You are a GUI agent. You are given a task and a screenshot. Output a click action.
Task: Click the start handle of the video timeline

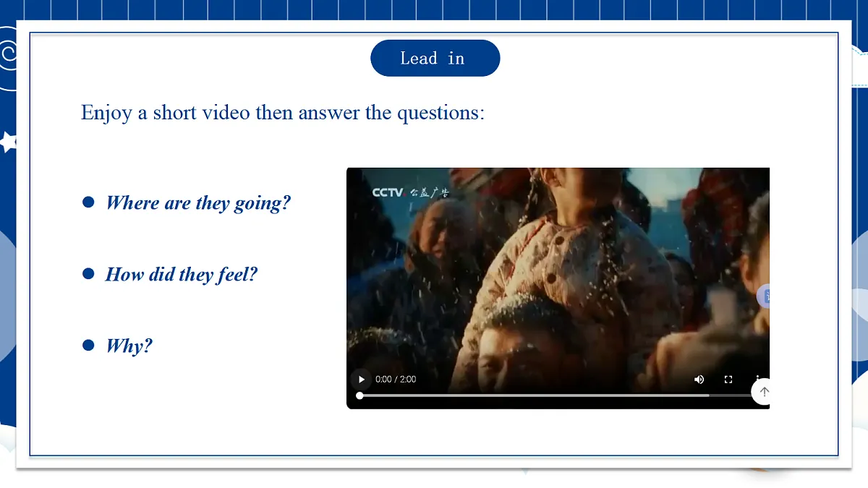click(x=359, y=395)
